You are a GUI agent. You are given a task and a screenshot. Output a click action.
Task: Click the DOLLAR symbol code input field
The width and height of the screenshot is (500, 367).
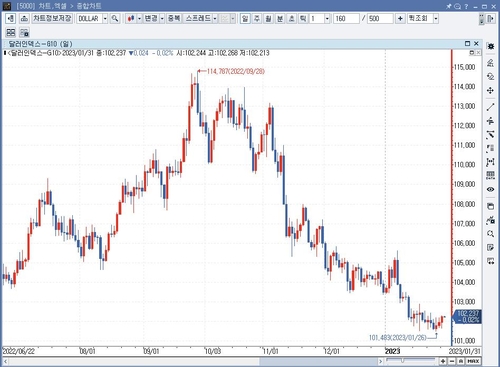pyautogui.click(x=89, y=18)
